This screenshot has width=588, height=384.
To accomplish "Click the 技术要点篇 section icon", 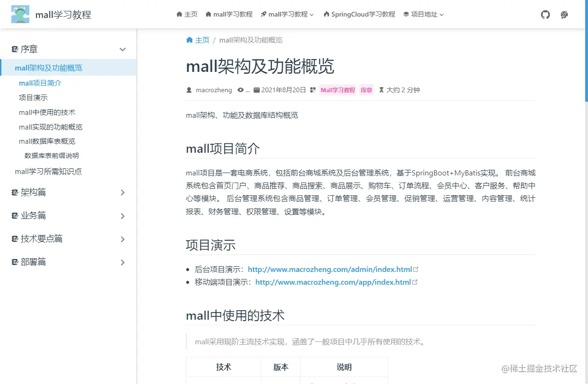I will point(15,239).
